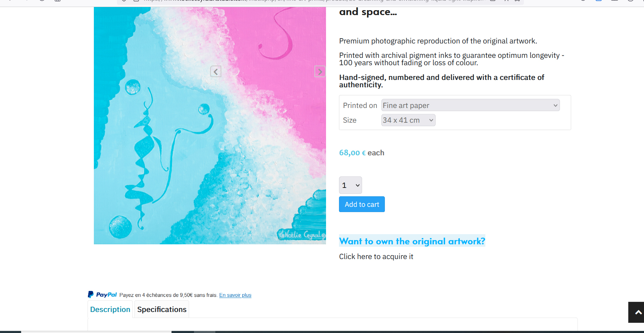Follow the 'Want to own the original artwork?' link
Screen dimensions: 644x333
412,241
